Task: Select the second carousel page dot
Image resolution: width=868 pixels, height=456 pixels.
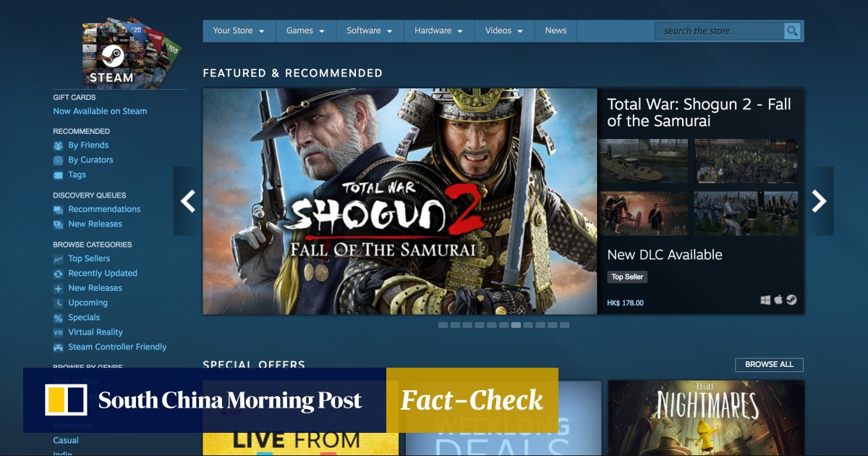Action: [x=455, y=325]
